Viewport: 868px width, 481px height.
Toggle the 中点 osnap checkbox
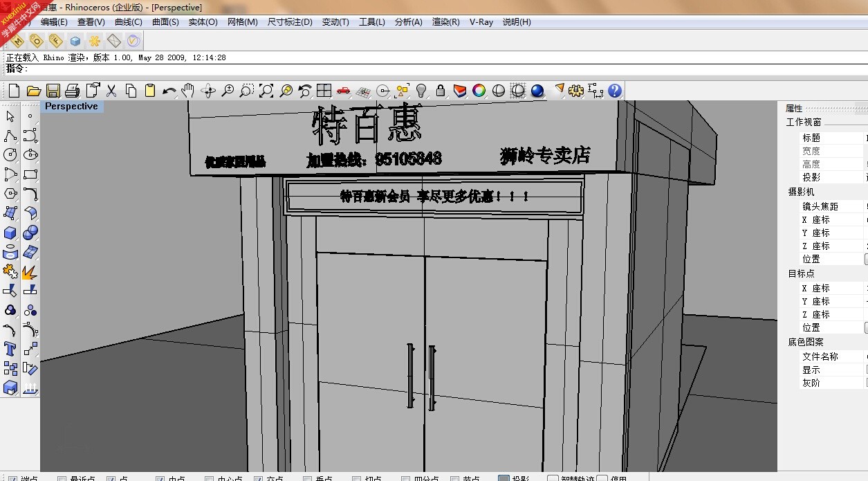click(x=160, y=478)
